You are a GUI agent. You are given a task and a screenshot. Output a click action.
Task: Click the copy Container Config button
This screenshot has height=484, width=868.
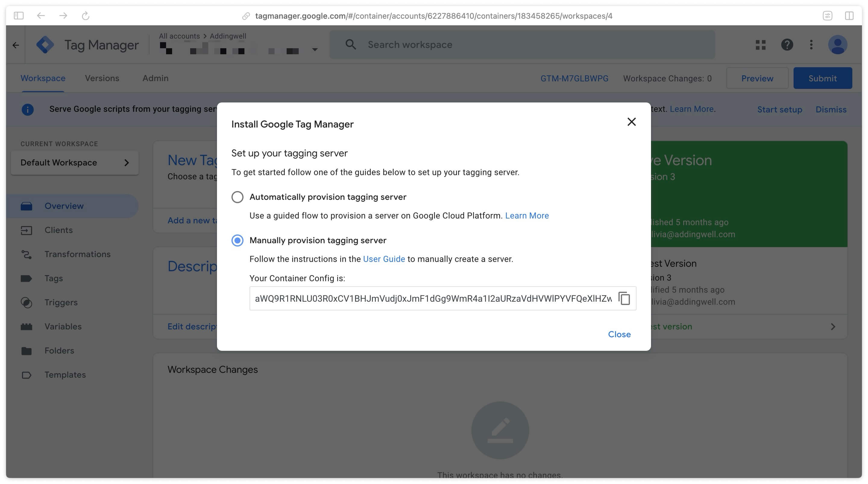[624, 298]
